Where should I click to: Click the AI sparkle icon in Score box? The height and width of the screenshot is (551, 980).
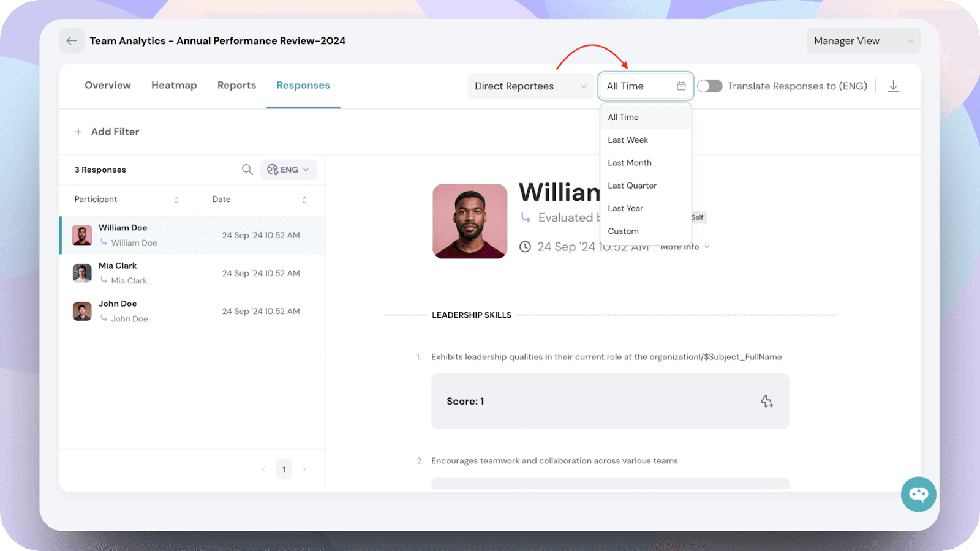coord(766,402)
